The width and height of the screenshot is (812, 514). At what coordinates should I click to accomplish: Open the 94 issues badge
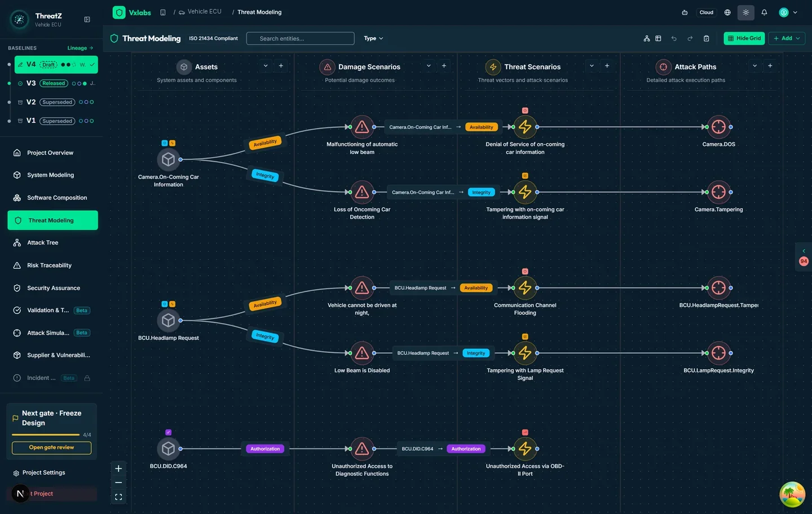(804, 262)
